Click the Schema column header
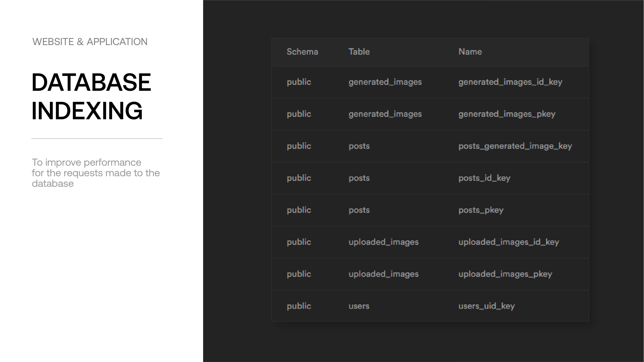This screenshot has height=362, width=644. click(x=302, y=52)
